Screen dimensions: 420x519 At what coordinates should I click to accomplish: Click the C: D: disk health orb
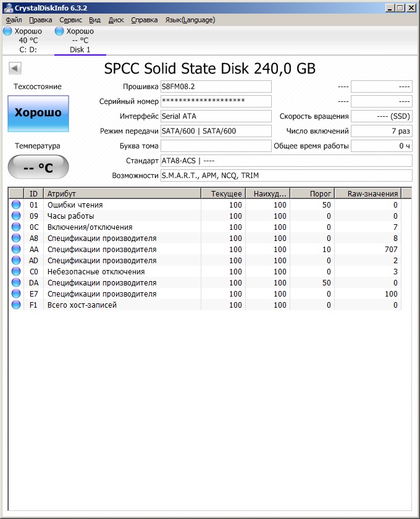(x=7, y=31)
